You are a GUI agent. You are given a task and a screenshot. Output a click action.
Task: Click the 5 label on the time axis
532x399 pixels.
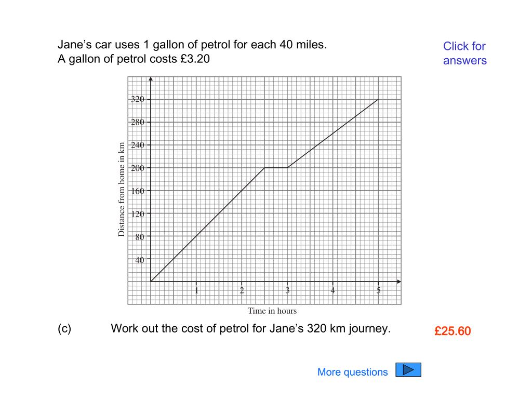(378, 290)
